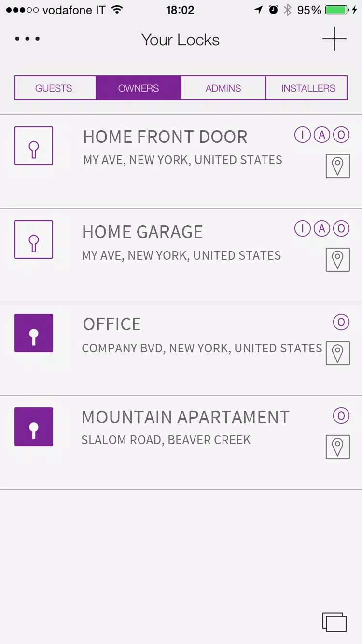
Task: Tap the Home Garage keyhole icon
Action: coord(34,239)
